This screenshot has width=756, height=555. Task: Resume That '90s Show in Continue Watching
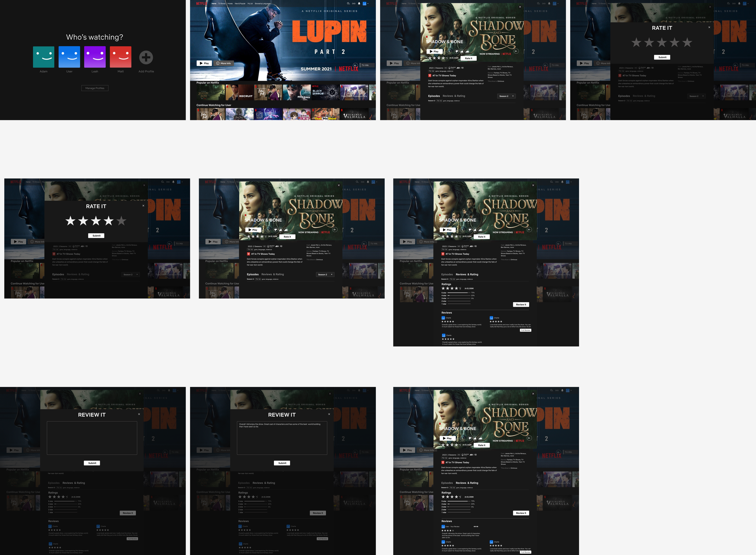click(326, 114)
